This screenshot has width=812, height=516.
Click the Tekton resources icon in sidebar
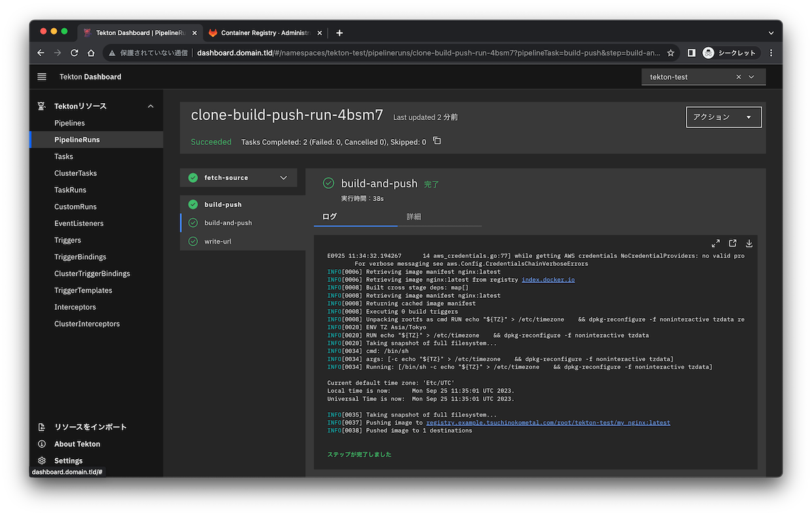(x=42, y=106)
